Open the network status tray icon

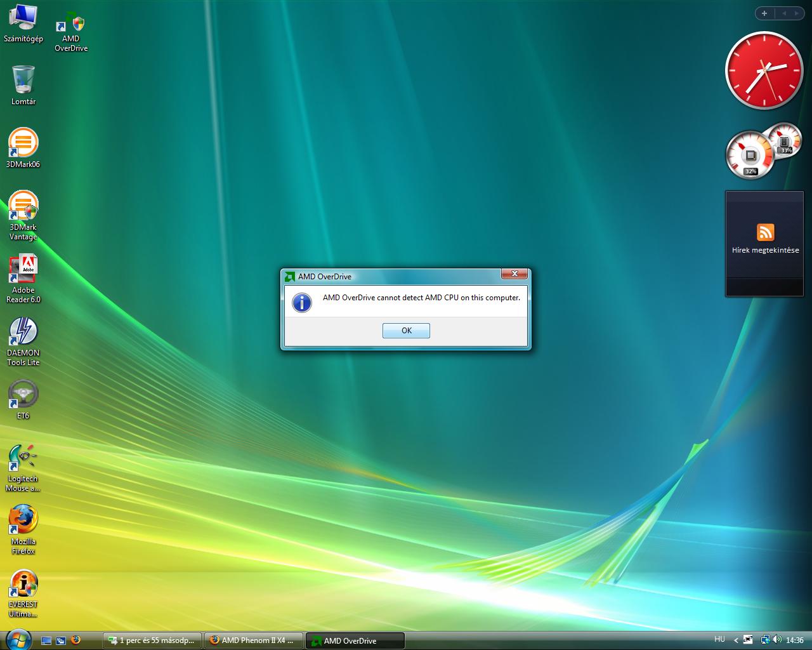[765, 640]
